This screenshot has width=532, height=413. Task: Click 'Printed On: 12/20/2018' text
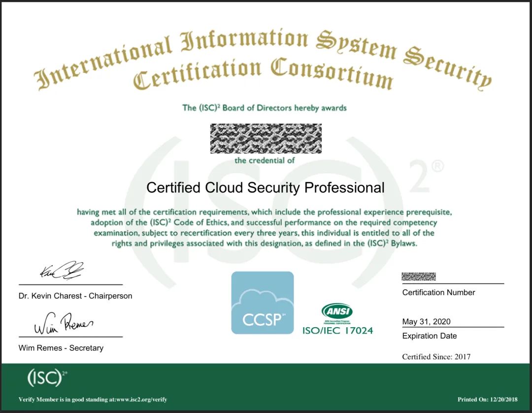(x=488, y=399)
